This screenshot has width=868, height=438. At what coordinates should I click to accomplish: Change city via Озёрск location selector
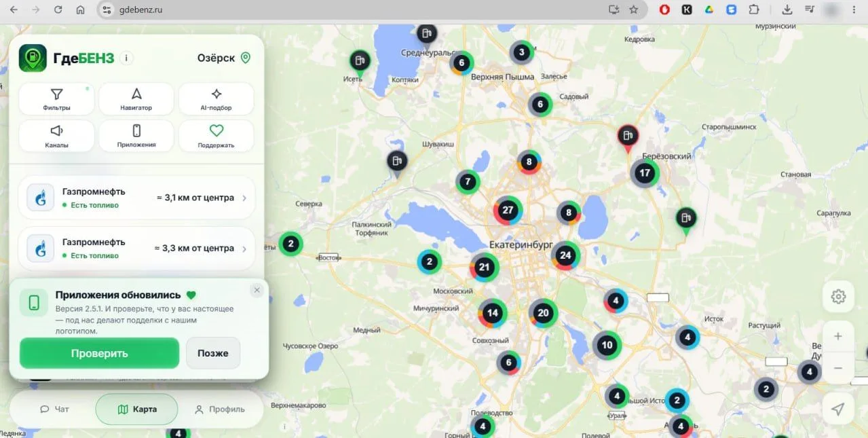click(x=224, y=58)
